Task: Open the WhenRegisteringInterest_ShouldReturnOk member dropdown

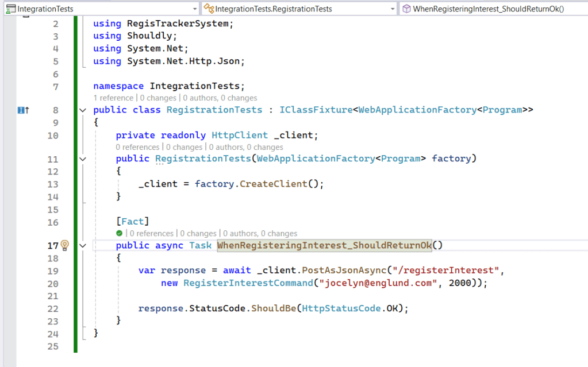Action: tap(581, 9)
